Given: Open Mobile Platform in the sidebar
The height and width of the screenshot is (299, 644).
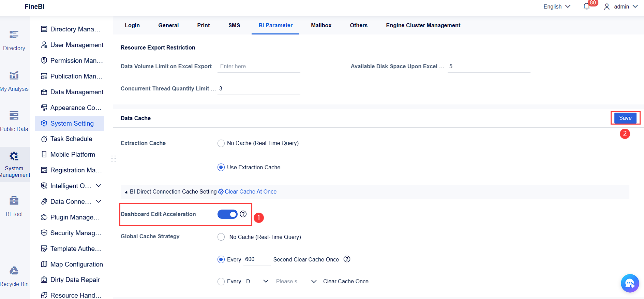Looking at the screenshot, I should [68, 155].
